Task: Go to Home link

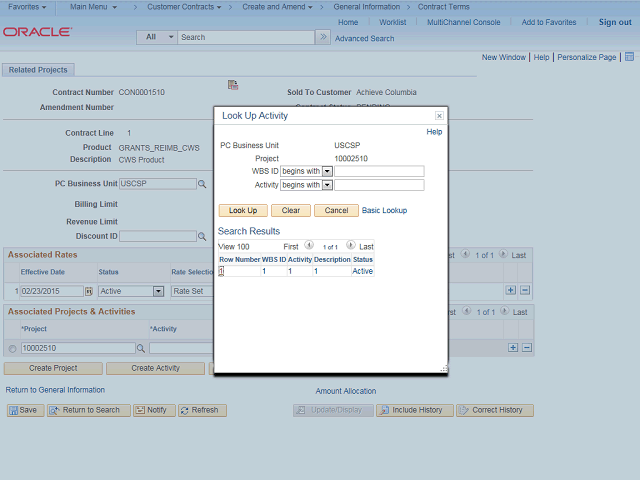Action: 348,22
